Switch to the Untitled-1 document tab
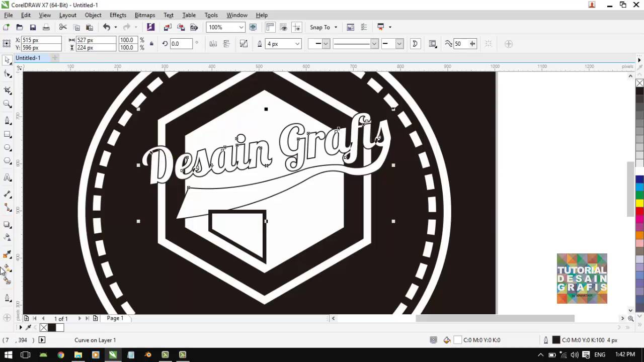This screenshot has height=362, width=644. [28, 58]
